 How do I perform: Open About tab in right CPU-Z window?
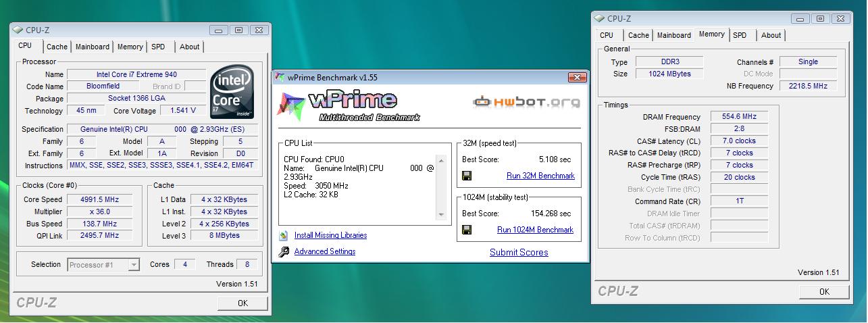(771, 35)
